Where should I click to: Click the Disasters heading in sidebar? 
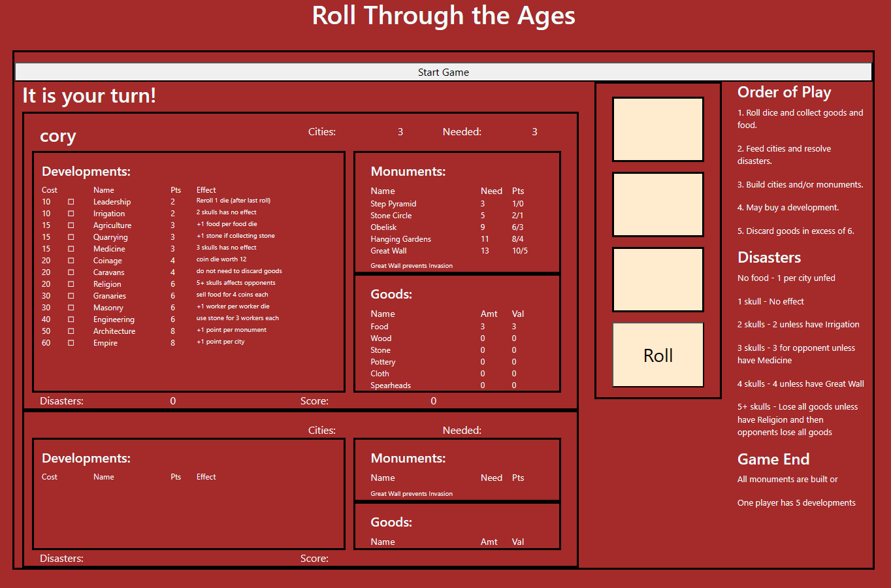(x=769, y=257)
